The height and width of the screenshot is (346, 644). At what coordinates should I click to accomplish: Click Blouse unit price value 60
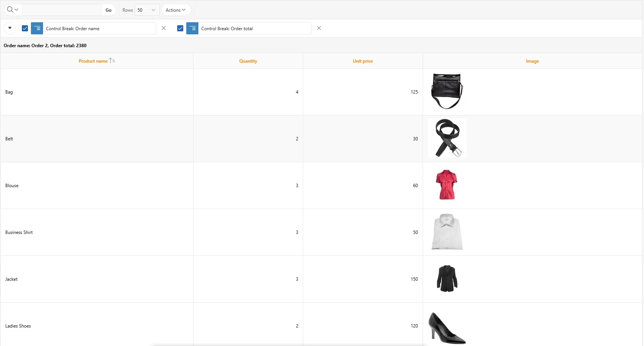click(x=415, y=186)
